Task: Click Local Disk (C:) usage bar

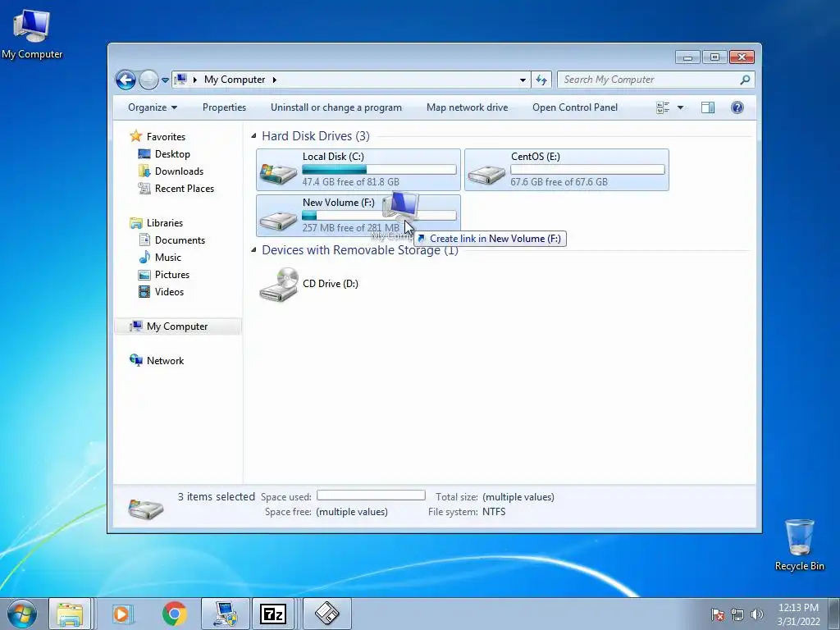Action: 379,169
